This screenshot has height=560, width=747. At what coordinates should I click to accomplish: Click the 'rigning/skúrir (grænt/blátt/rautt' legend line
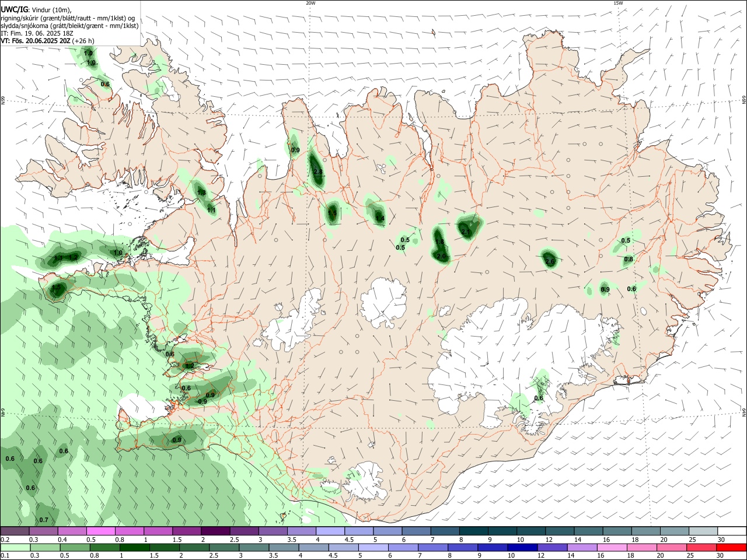coord(68,18)
